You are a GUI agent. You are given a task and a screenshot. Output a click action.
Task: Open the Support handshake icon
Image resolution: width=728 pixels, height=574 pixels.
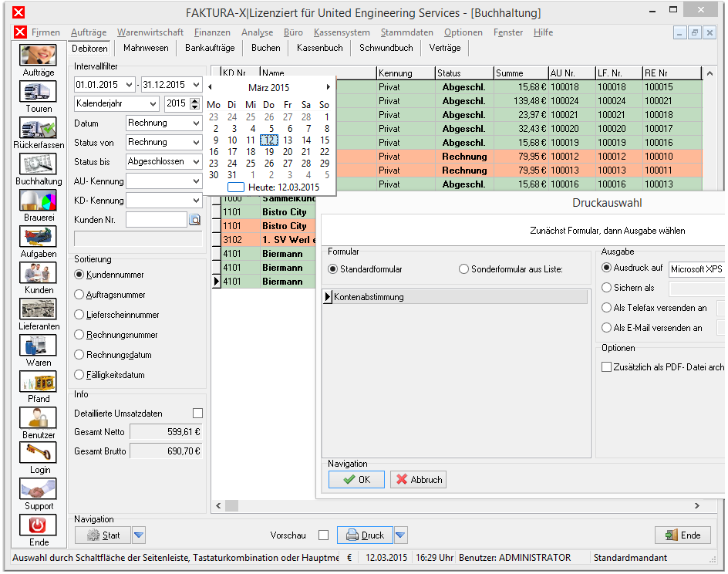point(38,489)
